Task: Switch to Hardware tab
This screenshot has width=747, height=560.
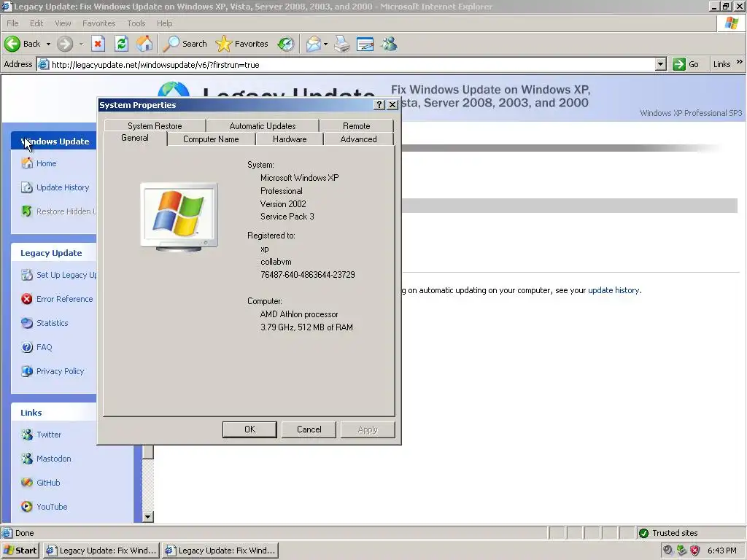Action: (x=290, y=139)
